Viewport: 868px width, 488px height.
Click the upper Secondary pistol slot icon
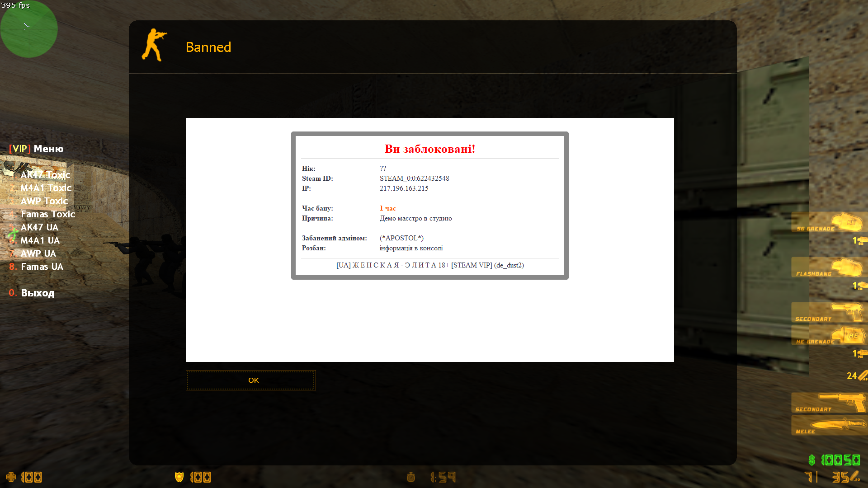coord(829,312)
